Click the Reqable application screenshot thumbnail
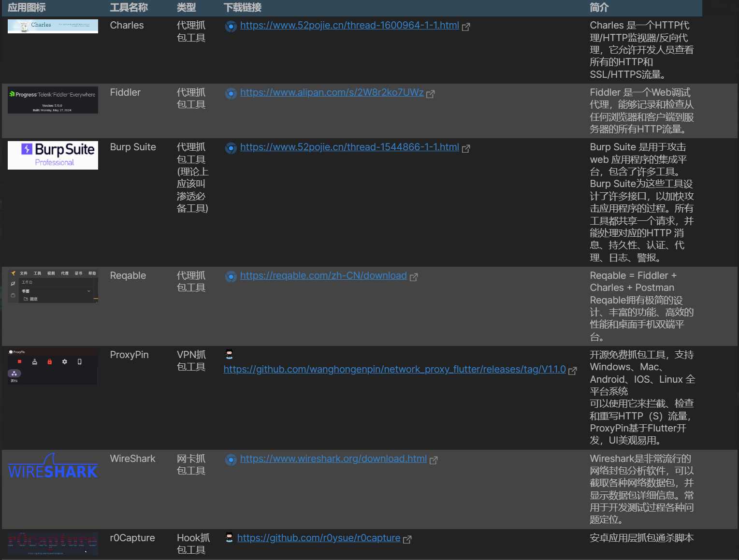 (x=53, y=287)
